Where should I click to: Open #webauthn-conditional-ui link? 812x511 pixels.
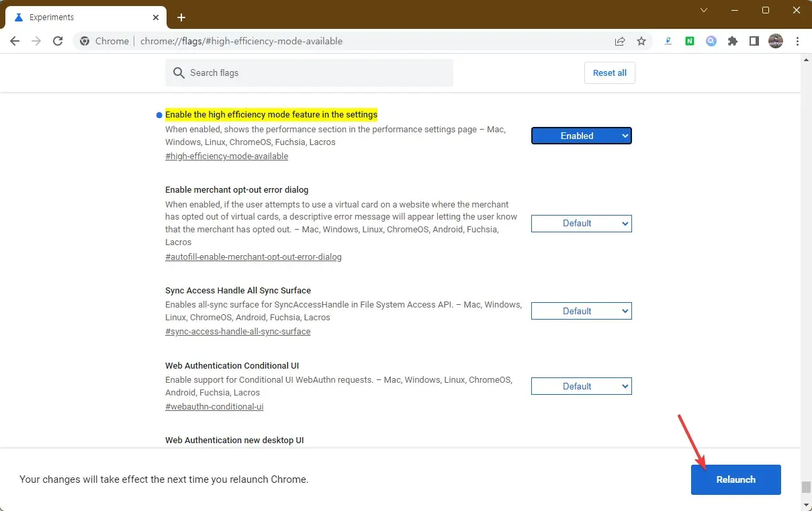pyautogui.click(x=214, y=406)
